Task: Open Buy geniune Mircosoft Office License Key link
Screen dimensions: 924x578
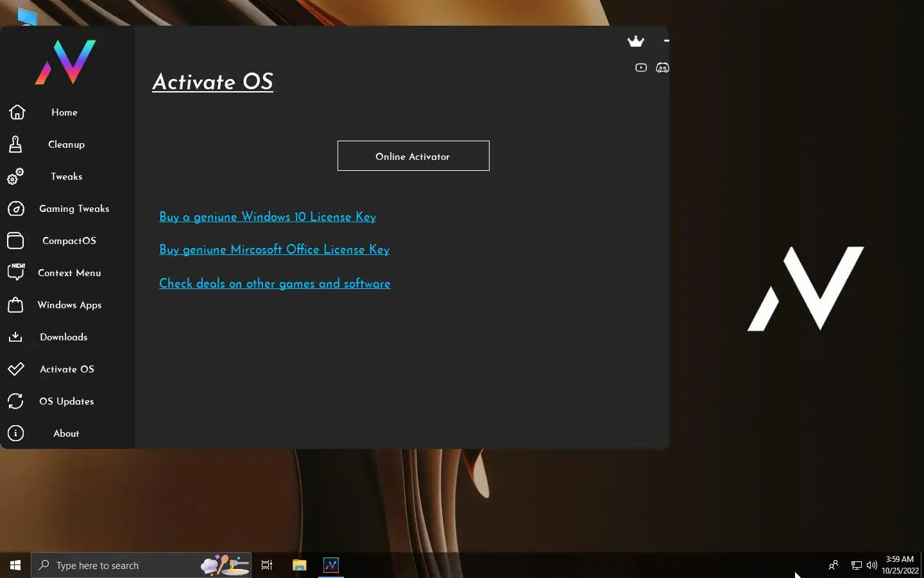Action: (274, 250)
